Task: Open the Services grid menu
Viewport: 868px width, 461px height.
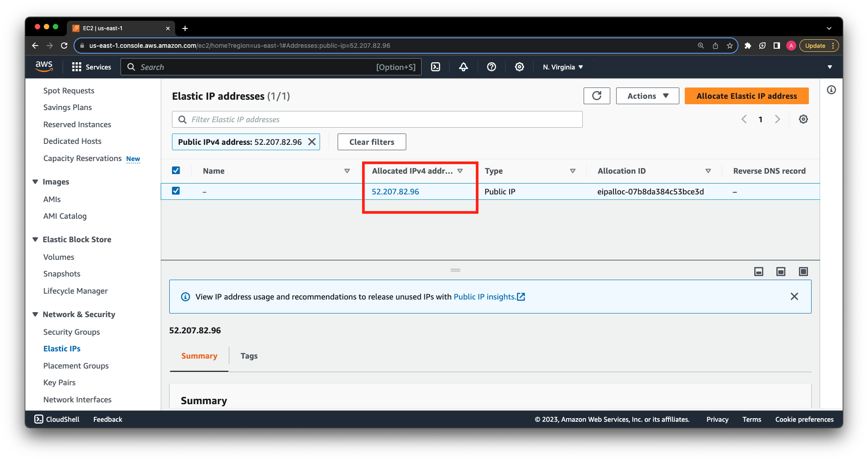Action: pyautogui.click(x=92, y=67)
